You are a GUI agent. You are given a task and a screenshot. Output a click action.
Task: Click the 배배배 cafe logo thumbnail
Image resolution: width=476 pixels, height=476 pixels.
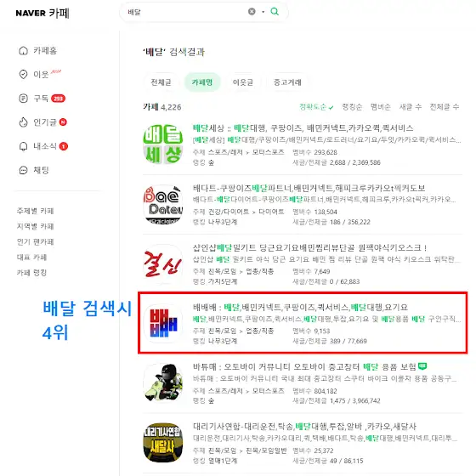pos(163,323)
